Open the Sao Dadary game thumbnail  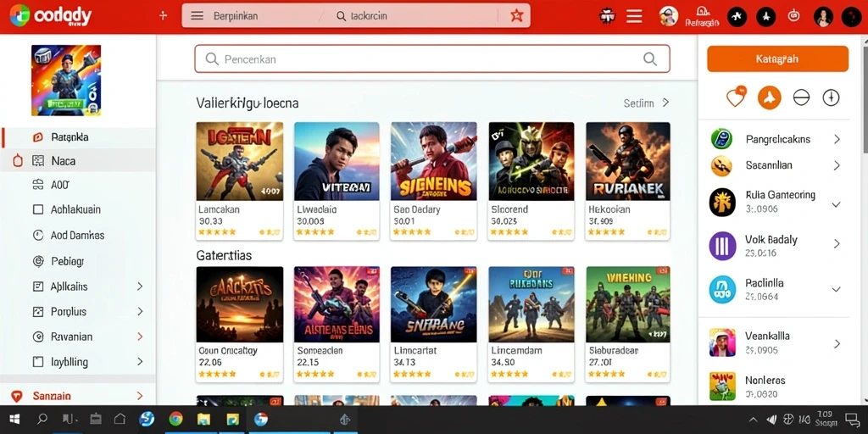pos(433,161)
